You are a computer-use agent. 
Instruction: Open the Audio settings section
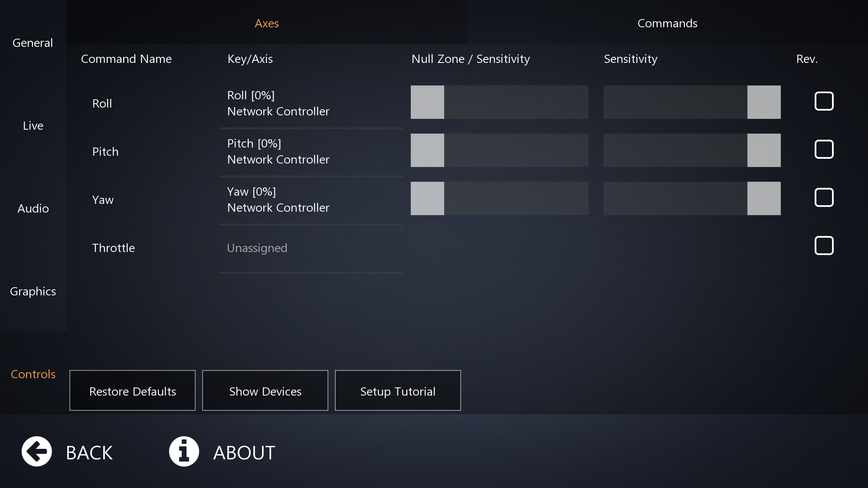pyautogui.click(x=33, y=208)
